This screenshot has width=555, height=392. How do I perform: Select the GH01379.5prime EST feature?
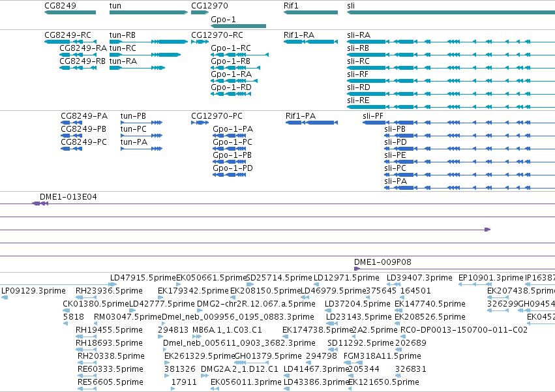tap(252, 363)
